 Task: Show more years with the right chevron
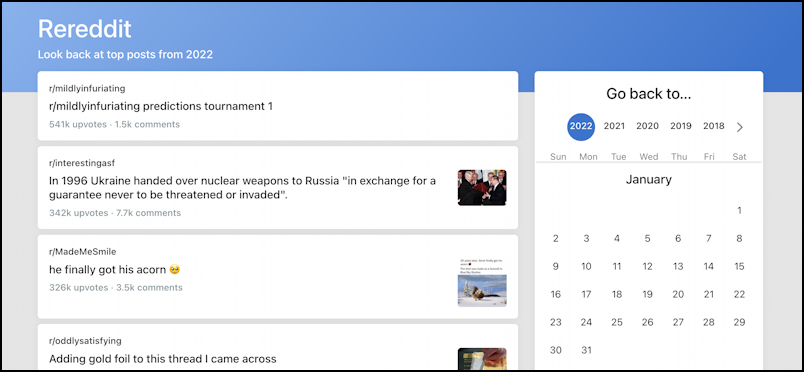(739, 127)
